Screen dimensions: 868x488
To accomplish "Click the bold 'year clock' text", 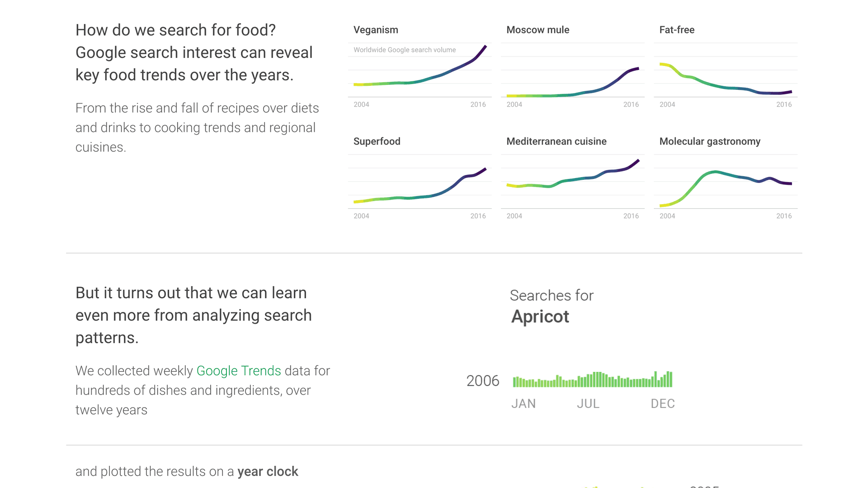I will 268,472.
